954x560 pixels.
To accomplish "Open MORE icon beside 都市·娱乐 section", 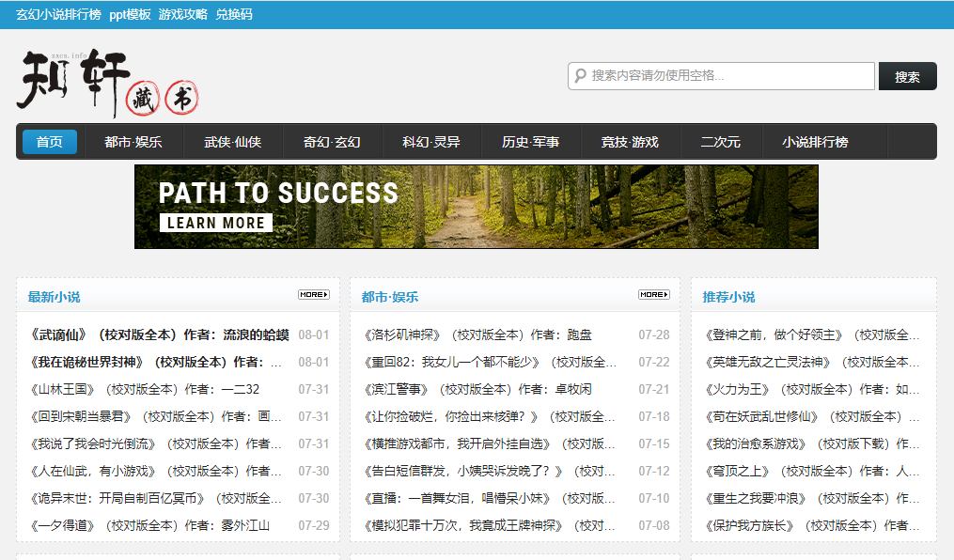I will tap(653, 295).
